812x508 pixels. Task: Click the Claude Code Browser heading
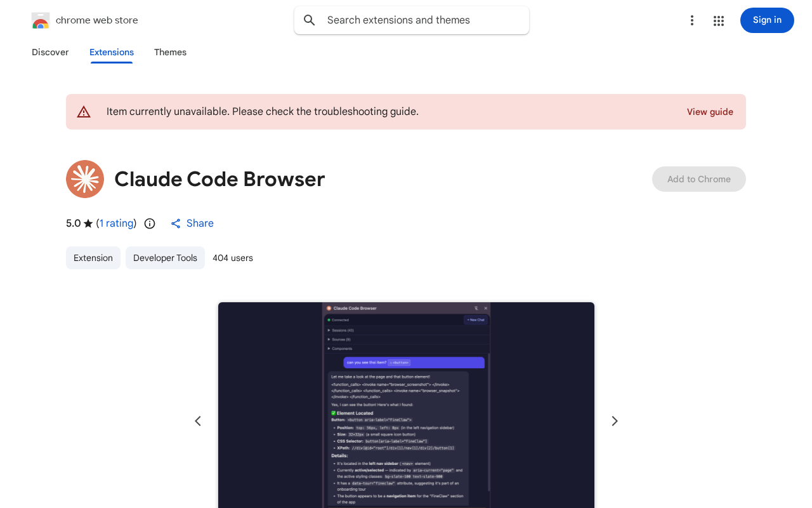coord(219,179)
